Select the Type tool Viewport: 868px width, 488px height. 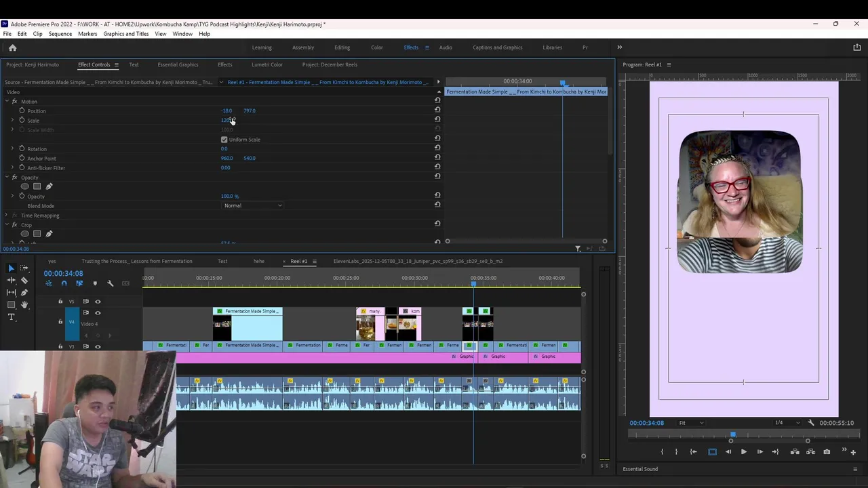(x=11, y=317)
